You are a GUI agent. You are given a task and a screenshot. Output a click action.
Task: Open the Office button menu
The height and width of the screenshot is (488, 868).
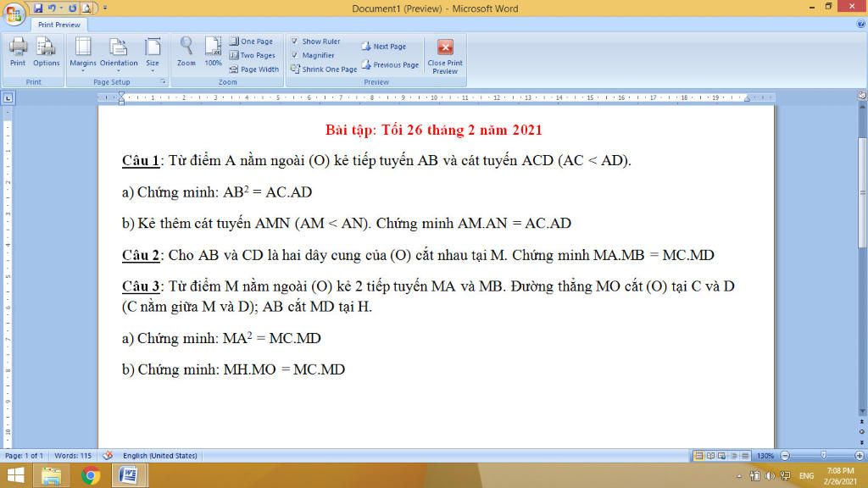(x=14, y=14)
